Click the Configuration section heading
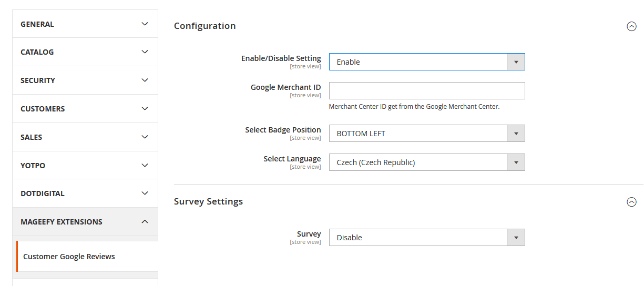Screen dimensions: 644x286 coord(205,26)
